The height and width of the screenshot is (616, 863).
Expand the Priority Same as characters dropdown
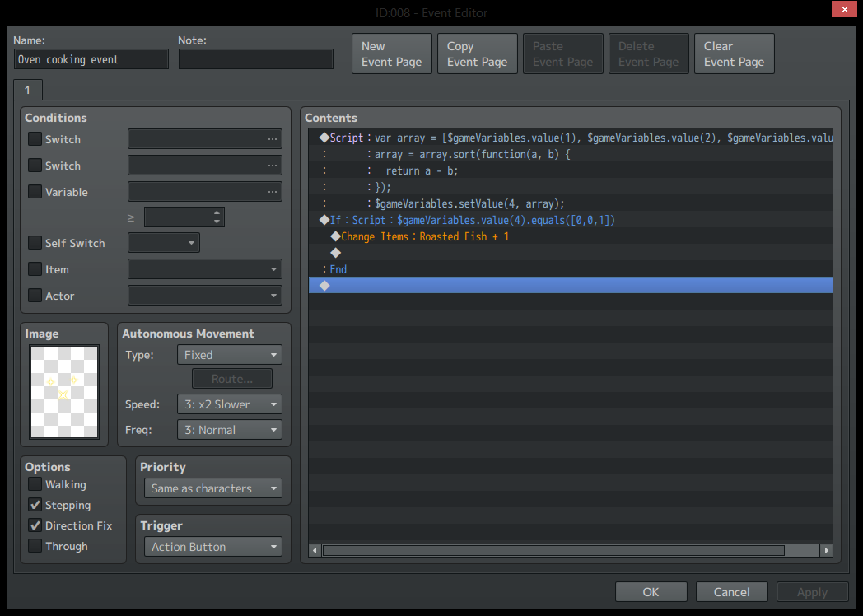pyautogui.click(x=213, y=488)
